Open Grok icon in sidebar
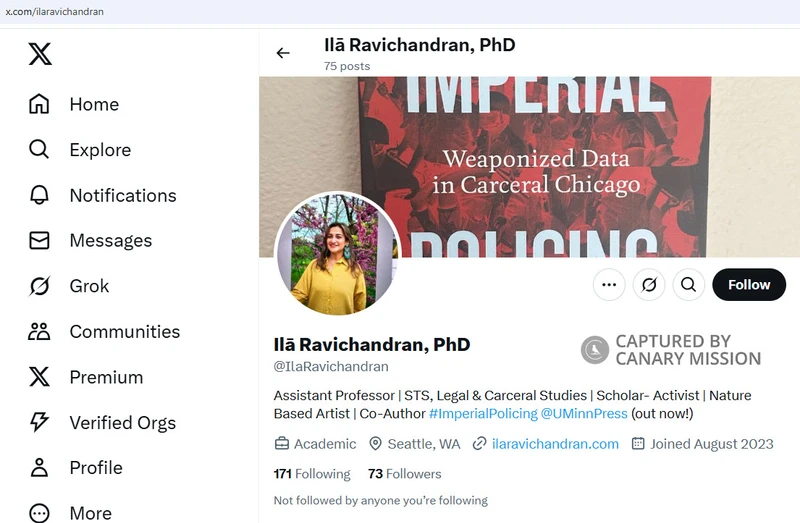800x523 pixels. point(39,286)
